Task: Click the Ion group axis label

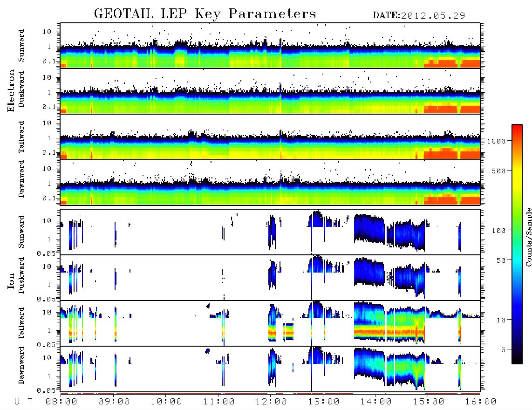Action: coord(11,281)
